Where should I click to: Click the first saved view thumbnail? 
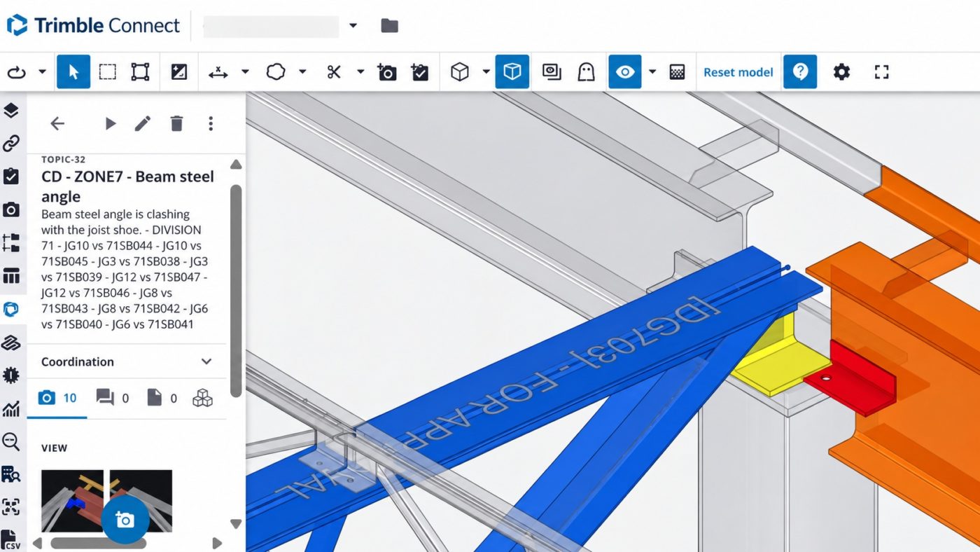[x=72, y=501]
